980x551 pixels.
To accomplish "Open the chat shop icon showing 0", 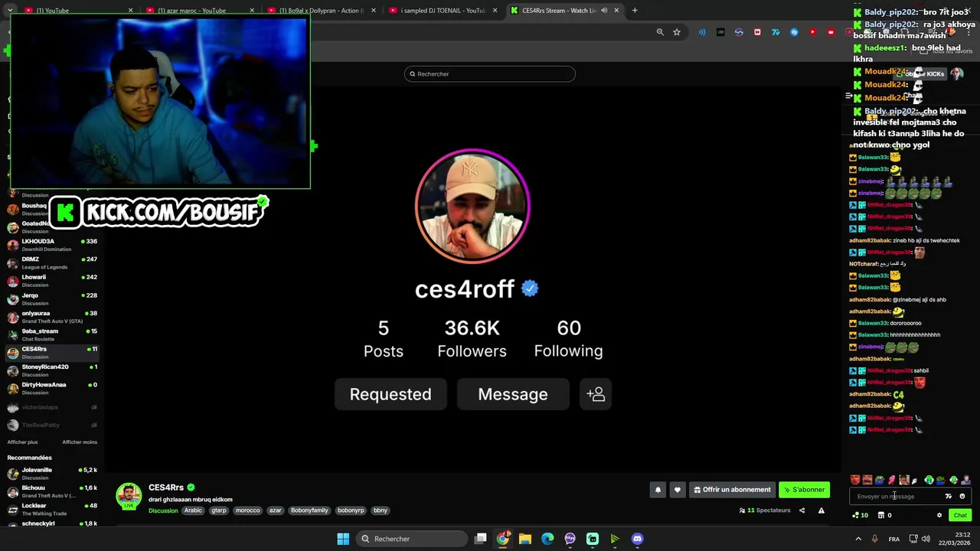I will (x=884, y=515).
